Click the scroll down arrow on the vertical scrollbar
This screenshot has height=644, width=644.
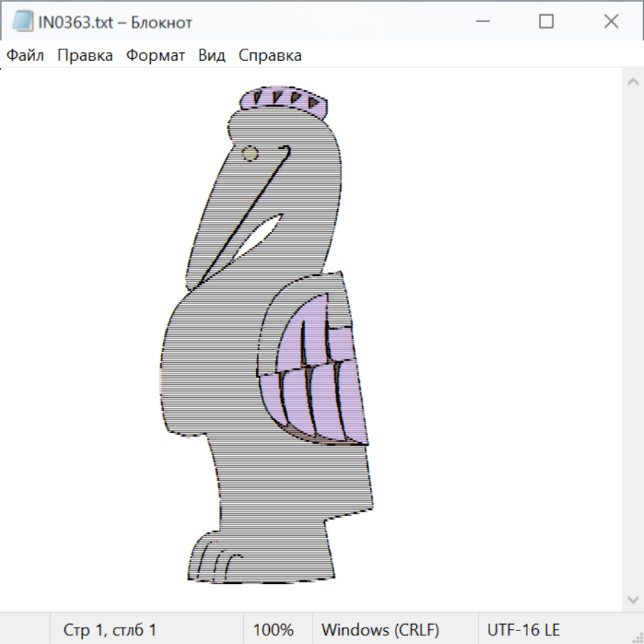click(633, 599)
